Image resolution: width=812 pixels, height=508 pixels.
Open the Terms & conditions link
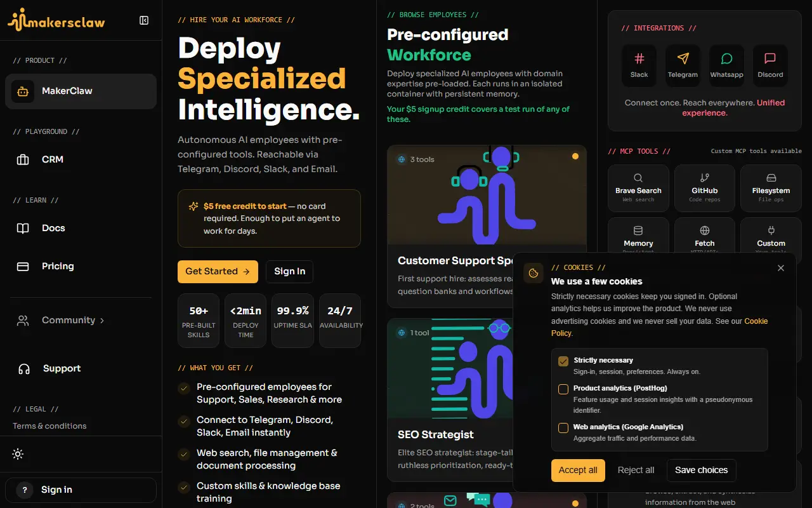click(49, 426)
